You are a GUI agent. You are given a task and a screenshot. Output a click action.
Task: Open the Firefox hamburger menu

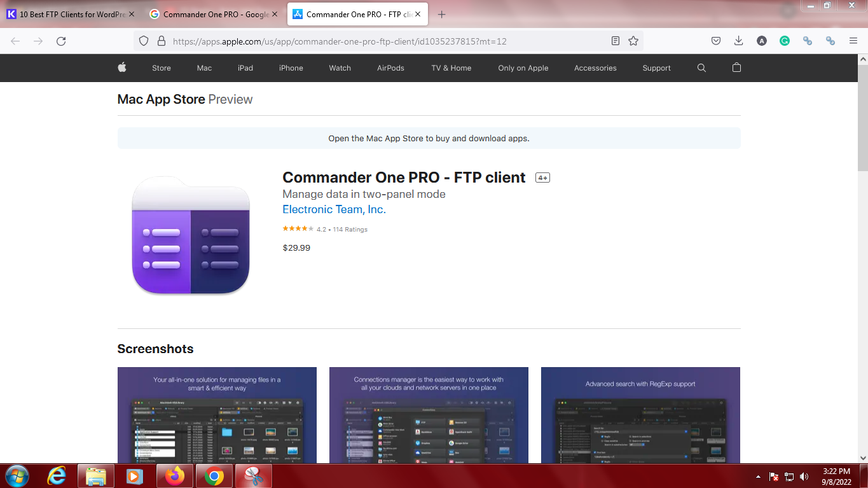coord(853,41)
